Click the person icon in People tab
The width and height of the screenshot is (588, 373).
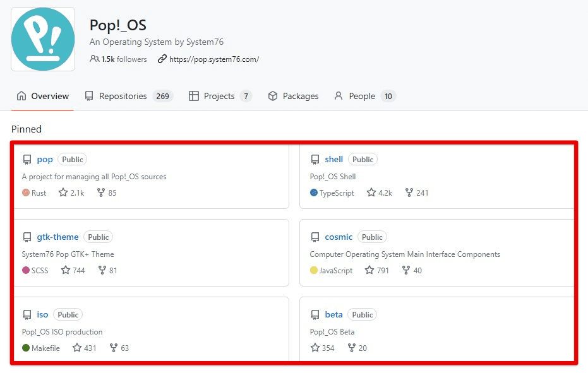pos(339,96)
